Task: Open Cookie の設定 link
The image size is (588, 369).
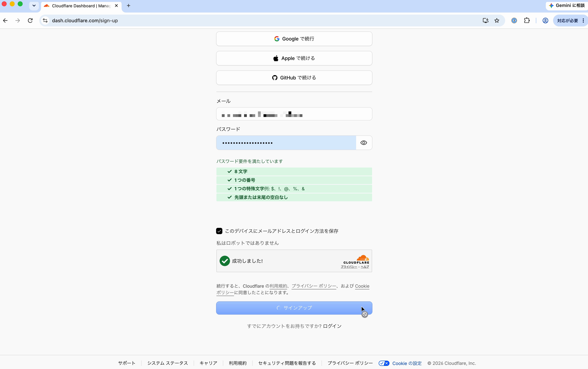Action: click(407, 363)
